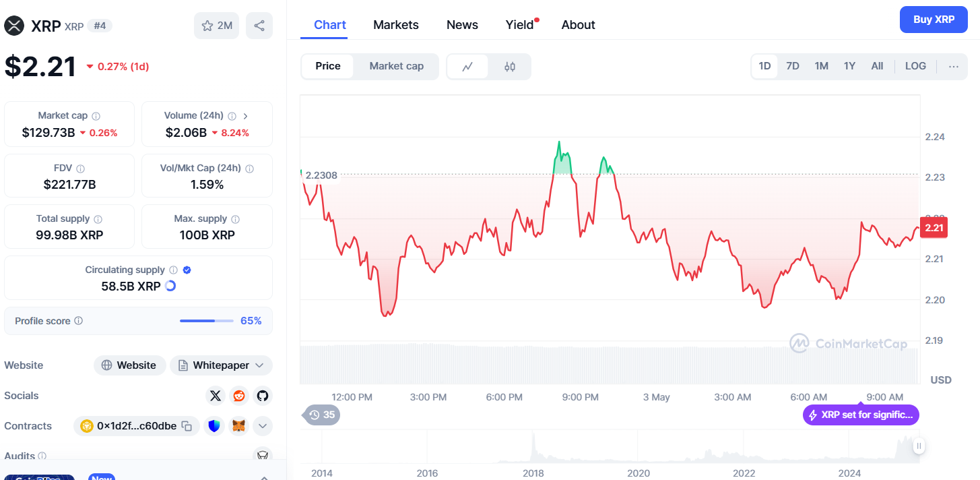Open the News tab

point(462,25)
